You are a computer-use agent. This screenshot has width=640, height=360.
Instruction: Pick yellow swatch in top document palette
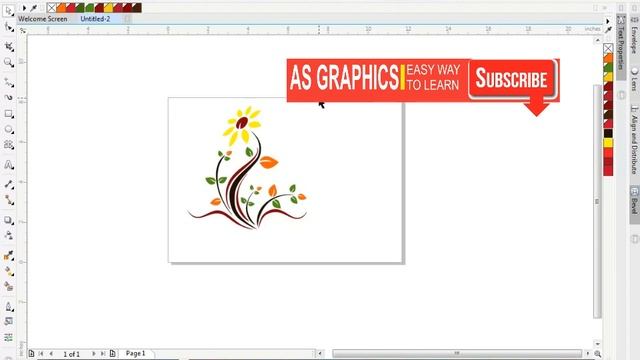(x=109, y=8)
